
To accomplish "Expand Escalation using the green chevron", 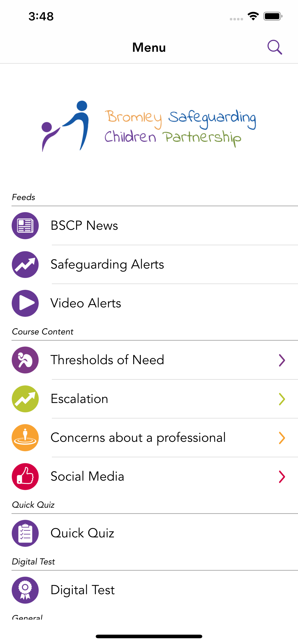I will 282,399.
